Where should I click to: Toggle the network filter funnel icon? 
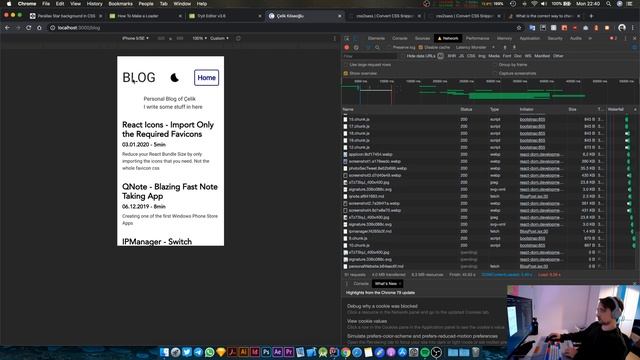(x=368, y=47)
